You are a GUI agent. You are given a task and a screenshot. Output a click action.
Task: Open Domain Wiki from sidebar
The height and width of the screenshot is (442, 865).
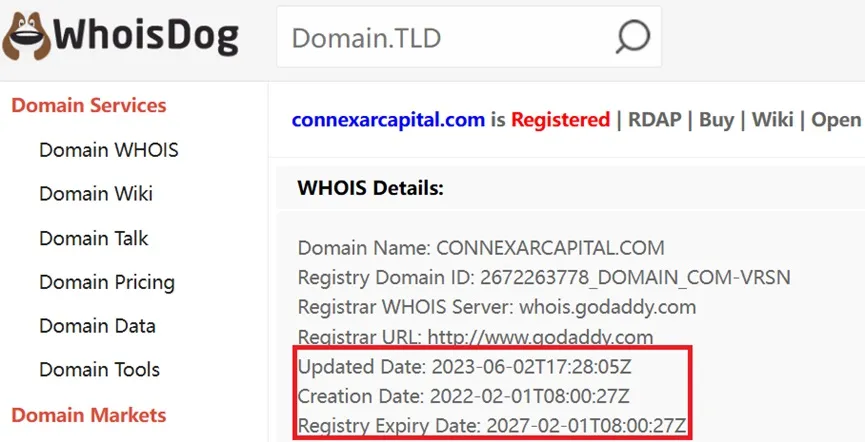tap(96, 194)
